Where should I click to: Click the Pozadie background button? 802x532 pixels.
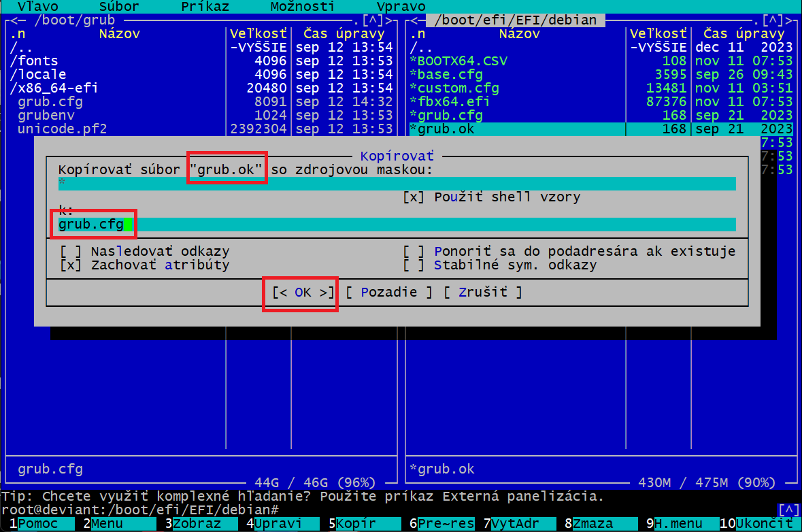coord(388,293)
